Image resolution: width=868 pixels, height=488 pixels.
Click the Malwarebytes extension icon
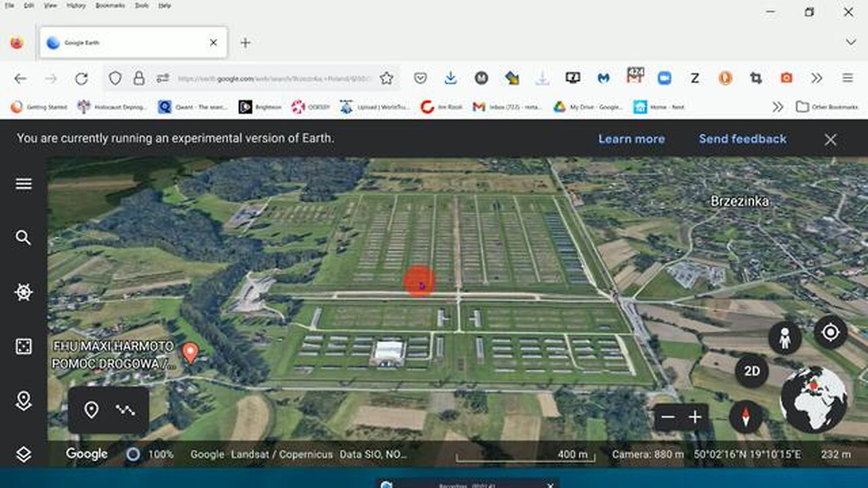604,79
